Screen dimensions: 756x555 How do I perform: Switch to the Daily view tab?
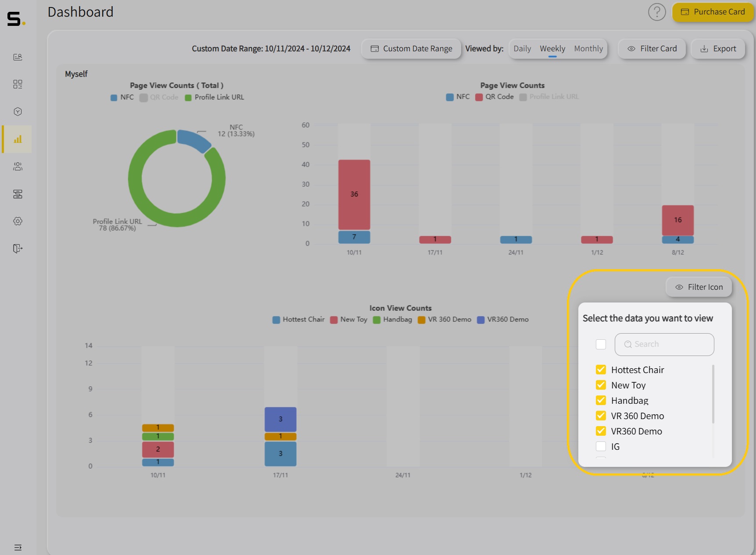(x=522, y=49)
